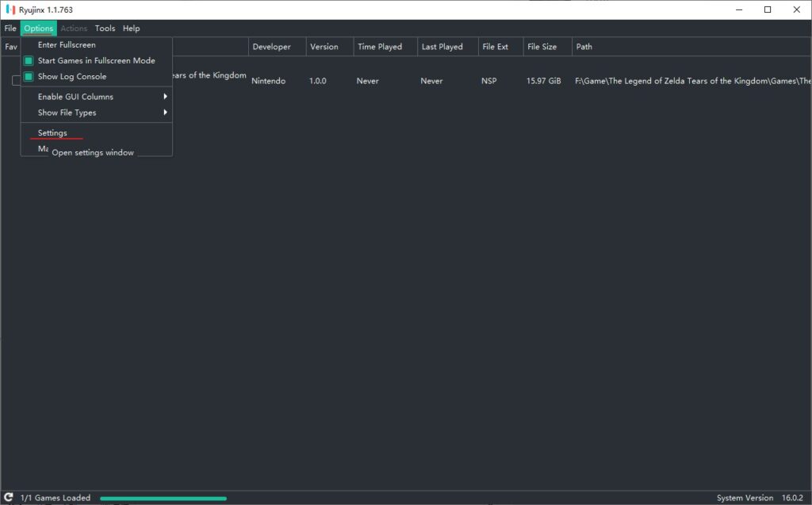Sort by File Size column header
This screenshot has height=505, width=812.
(547, 47)
